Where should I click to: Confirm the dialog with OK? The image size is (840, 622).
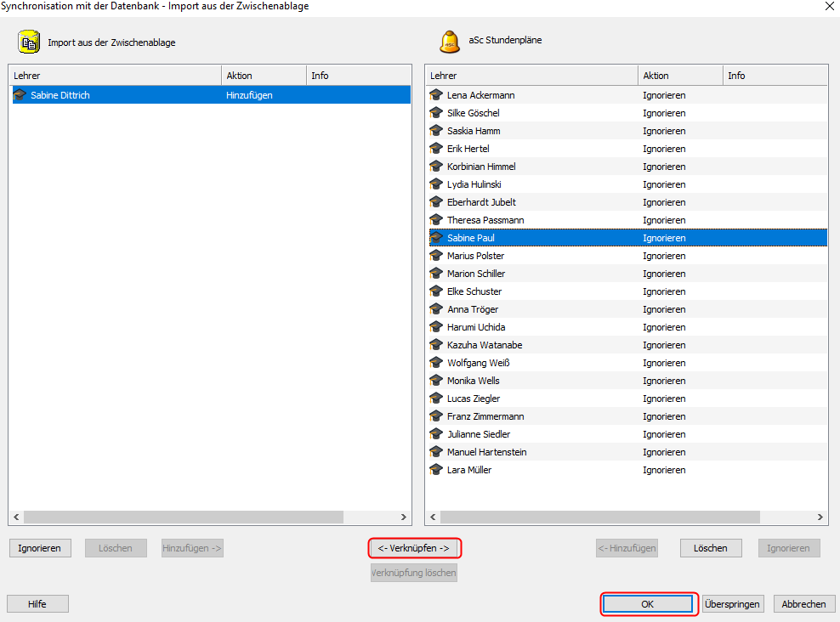coord(650,604)
